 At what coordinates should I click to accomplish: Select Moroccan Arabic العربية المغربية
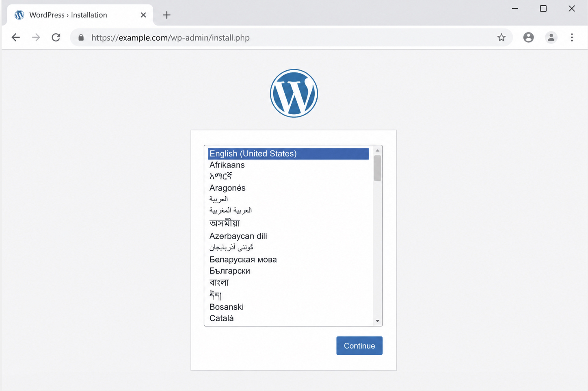click(x=288, y=210)
